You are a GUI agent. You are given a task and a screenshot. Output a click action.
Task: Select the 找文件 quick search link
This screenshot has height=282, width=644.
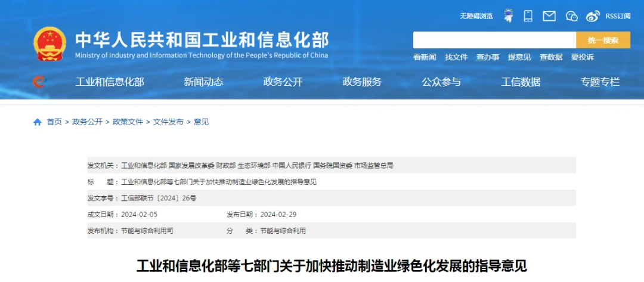click(x=456, y=57)
